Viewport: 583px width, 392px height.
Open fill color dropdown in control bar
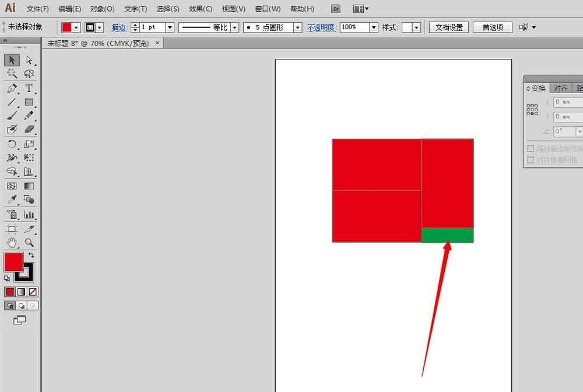pyautogui.click(x=76, y=27)
